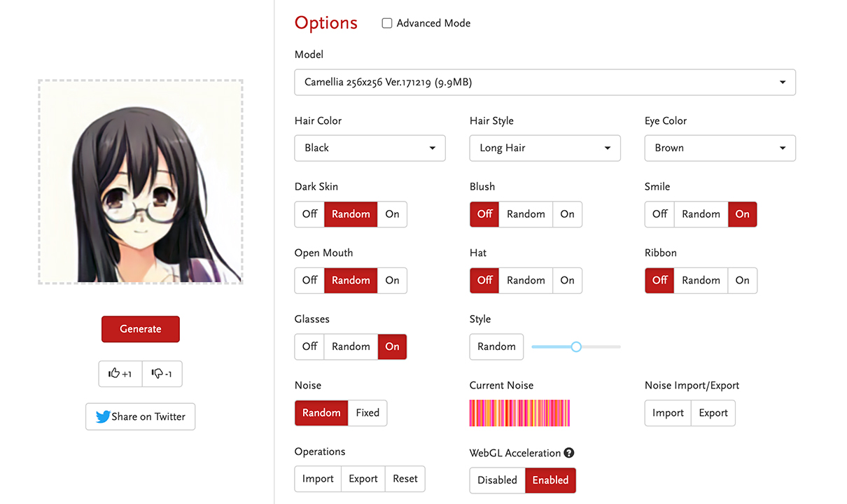Open the Model dropdown
The width and height of the screenshot is (847, 504).
545,83
